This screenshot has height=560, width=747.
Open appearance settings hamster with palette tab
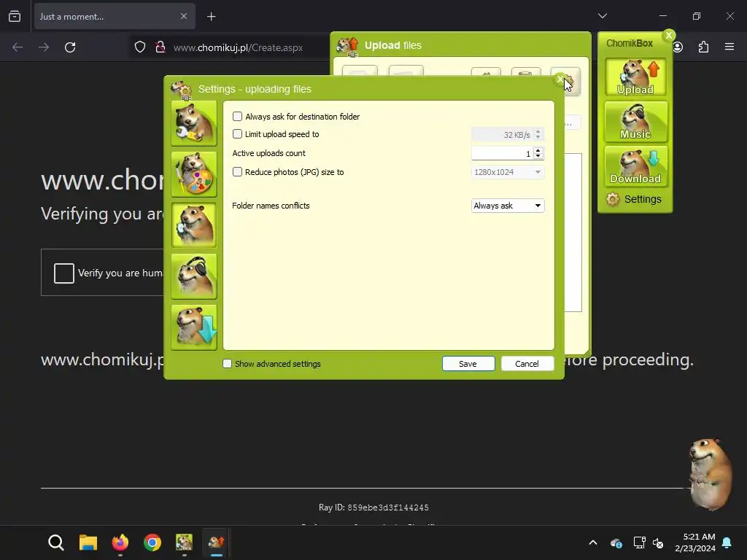[x=194, y=174]
